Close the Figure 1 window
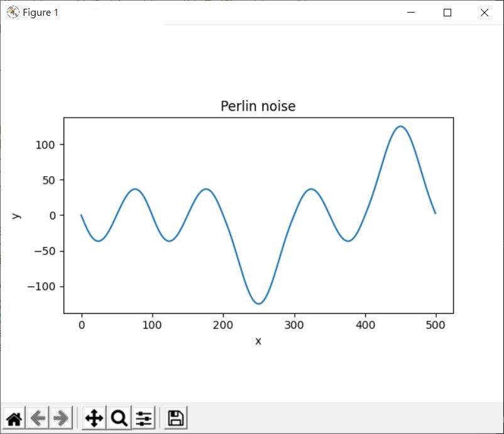Image resolution: width=504 pixels, height=434 pixels. (485, 12)
